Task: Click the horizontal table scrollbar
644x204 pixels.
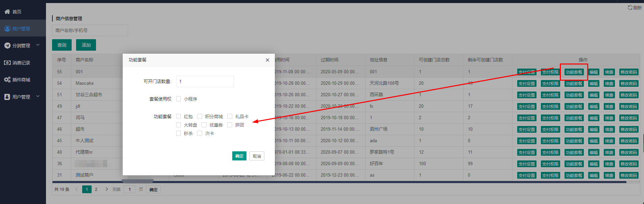Action: click(339, 182)
